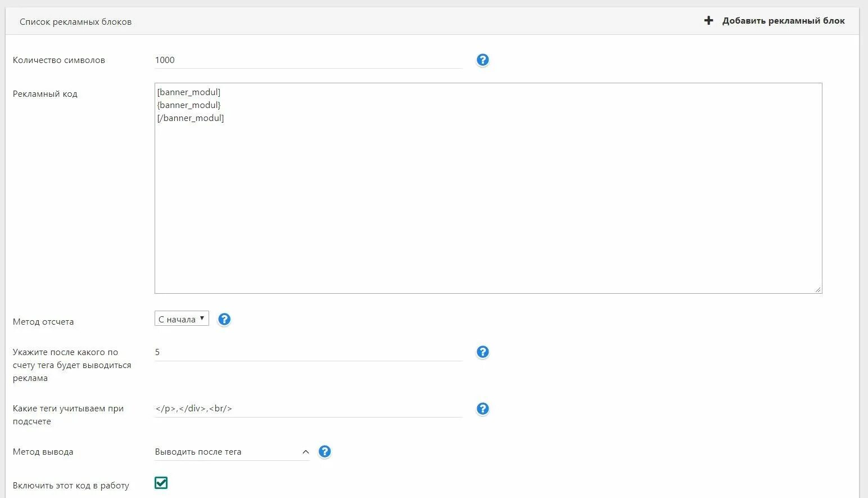The height and width of the screenshot is (498, 868).
Task: Click the 'Количество символов' label
Action: pyautogui.click(x=59, y=60)
